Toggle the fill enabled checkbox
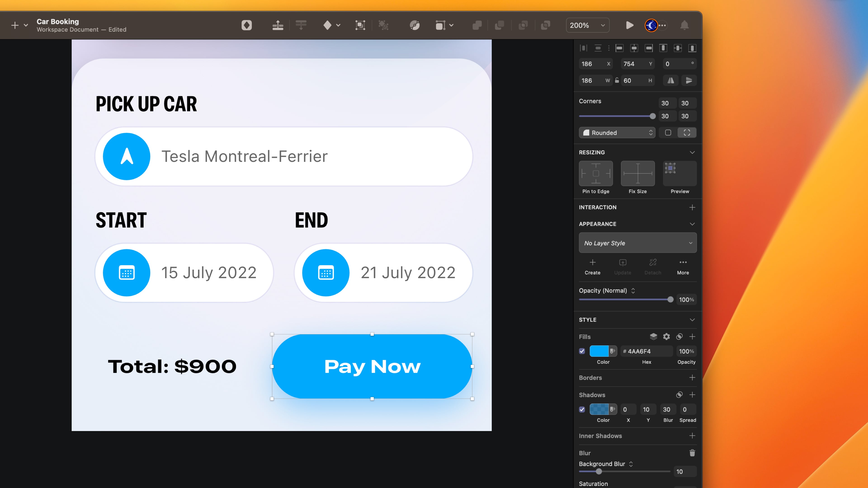The height and width of the screenshot is (488, 868). click(x=582, y=351)
